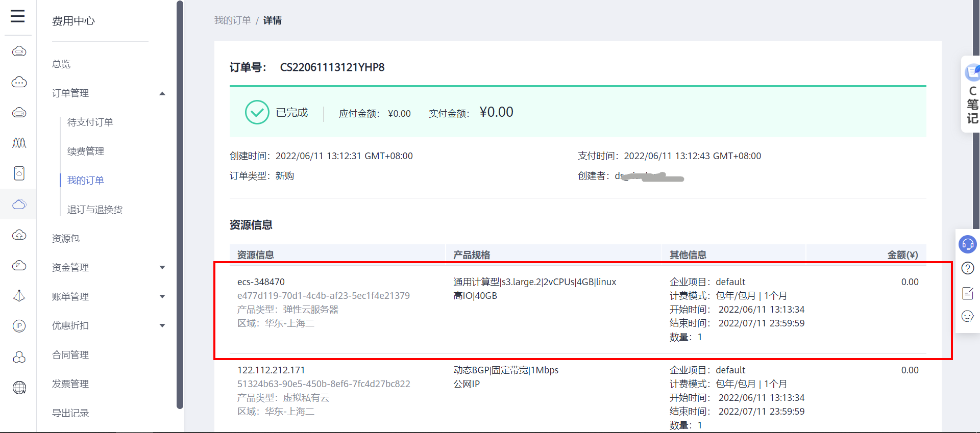
Task: Click the 其他信息 column header
Action: tap(688, 255)
